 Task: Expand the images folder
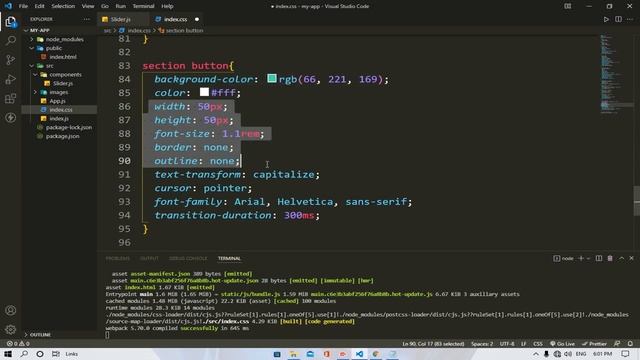[36, 92]
